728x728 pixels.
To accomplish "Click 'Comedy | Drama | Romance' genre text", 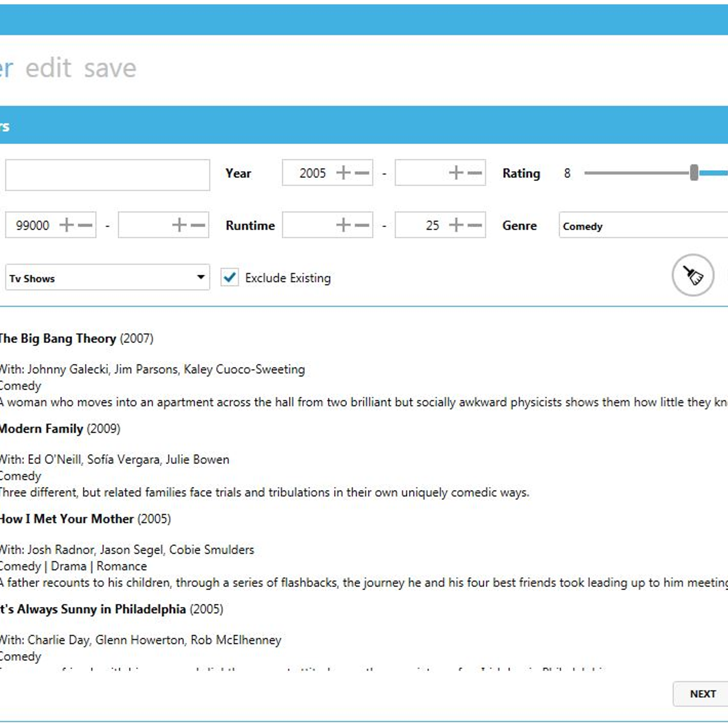I will coord(73,566).
